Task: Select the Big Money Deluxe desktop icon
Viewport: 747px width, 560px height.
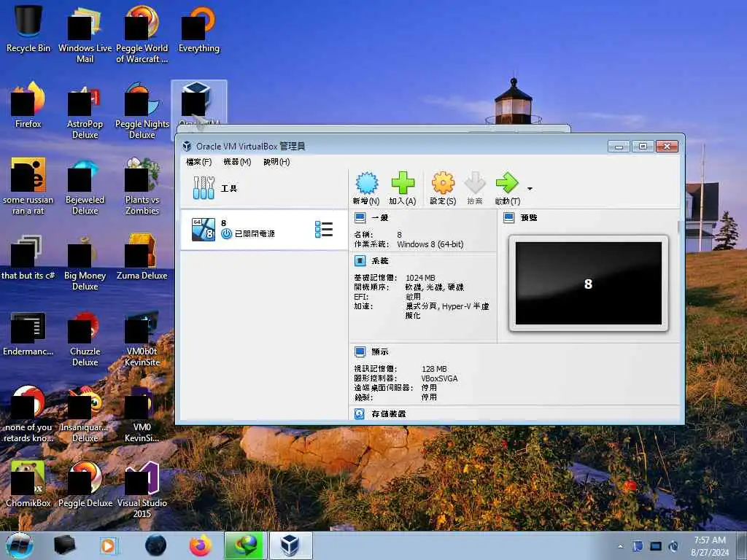Action: pyautogui.click(x=85, y=262)
